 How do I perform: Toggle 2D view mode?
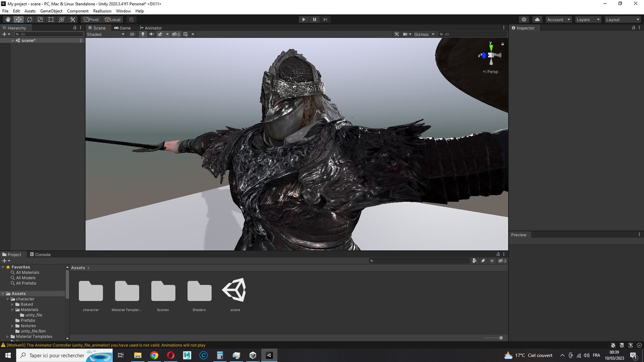click(x=132, y=34)
